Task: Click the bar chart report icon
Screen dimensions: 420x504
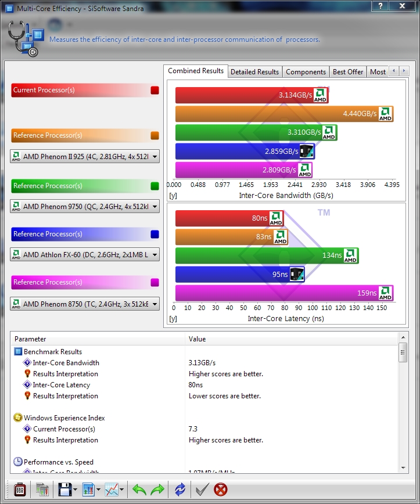Action: pyautogui.click(x=88, y=490)
